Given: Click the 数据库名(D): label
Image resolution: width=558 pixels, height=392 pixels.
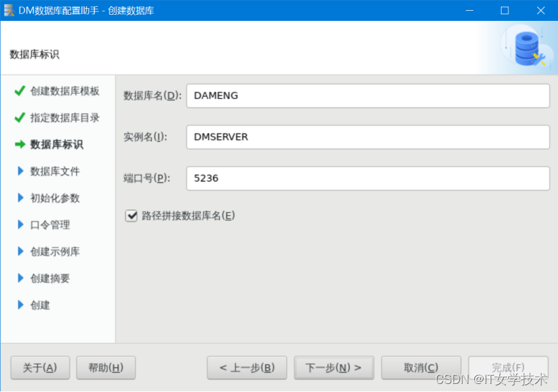Looking at the screenshot, I should click(153, 95).
